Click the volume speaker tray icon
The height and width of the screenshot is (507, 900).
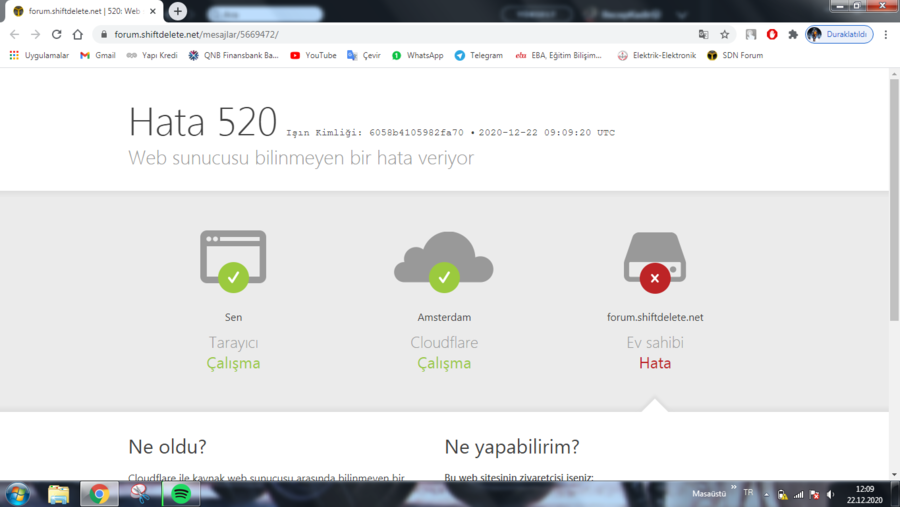pos(831,494)
